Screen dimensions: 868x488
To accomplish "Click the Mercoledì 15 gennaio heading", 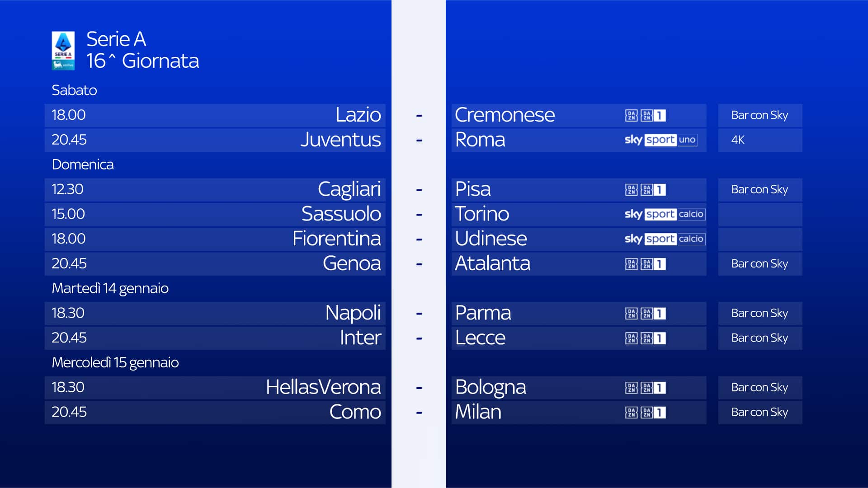I will [x=115, y=363].
